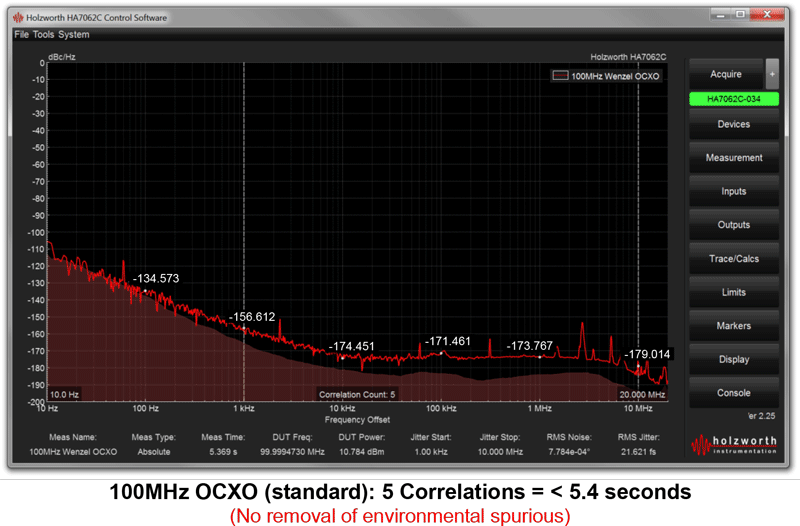Open the Measurement panel

[734, 158]
